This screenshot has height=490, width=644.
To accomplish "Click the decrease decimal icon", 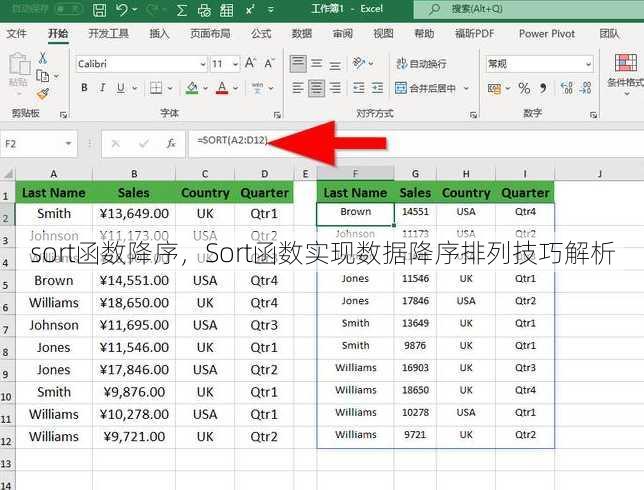I will 586,88.
